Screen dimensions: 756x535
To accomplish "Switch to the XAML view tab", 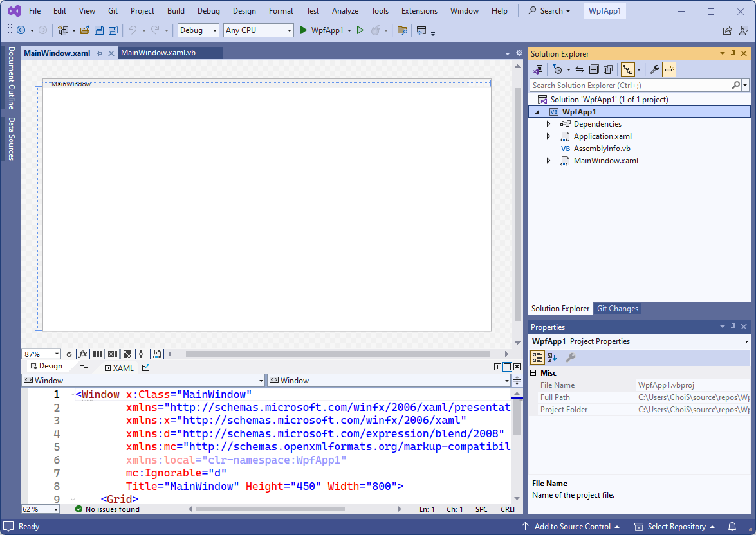I will coord(119,368).
